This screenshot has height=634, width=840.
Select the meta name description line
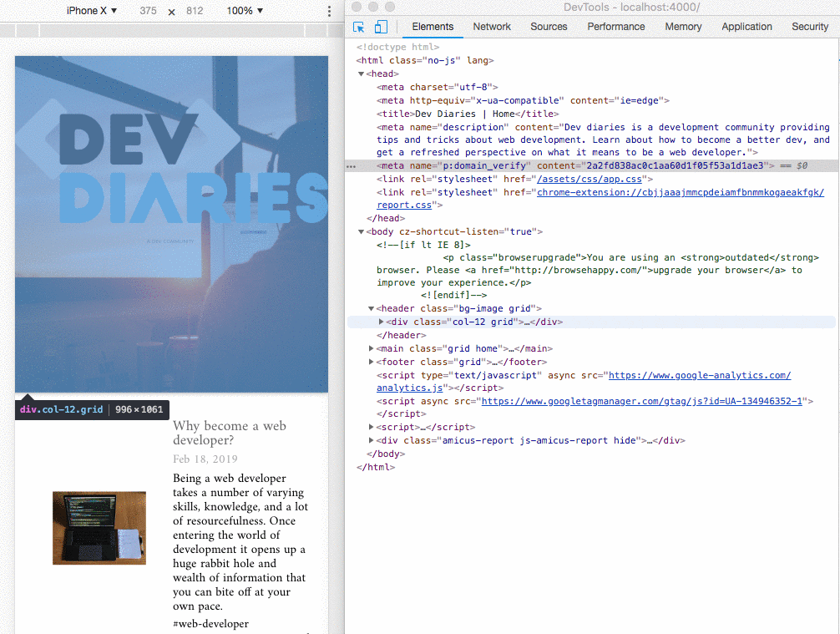coord(603,139)
